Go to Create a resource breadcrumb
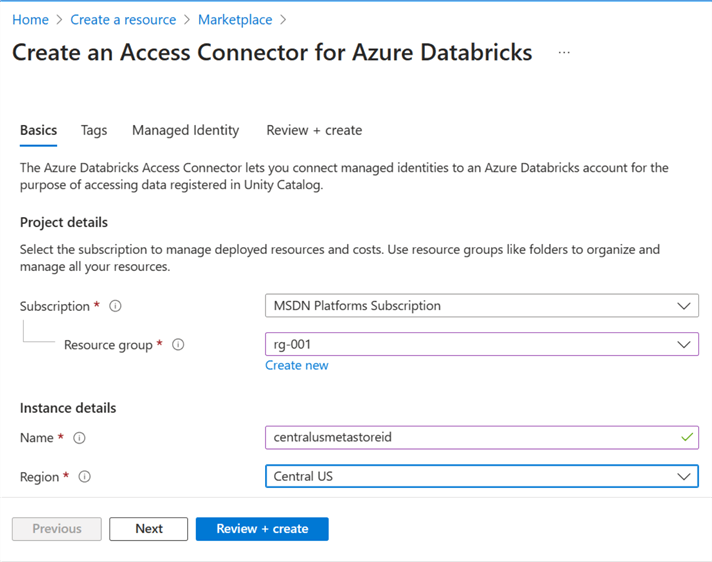This screenshot has width=712, height=562. pos(123,20)
